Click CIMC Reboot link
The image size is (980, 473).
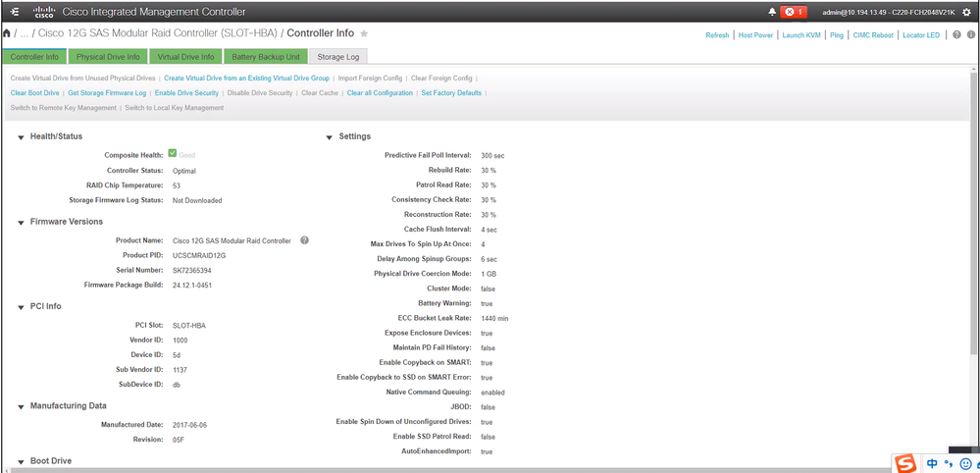(x=873, y=35)
